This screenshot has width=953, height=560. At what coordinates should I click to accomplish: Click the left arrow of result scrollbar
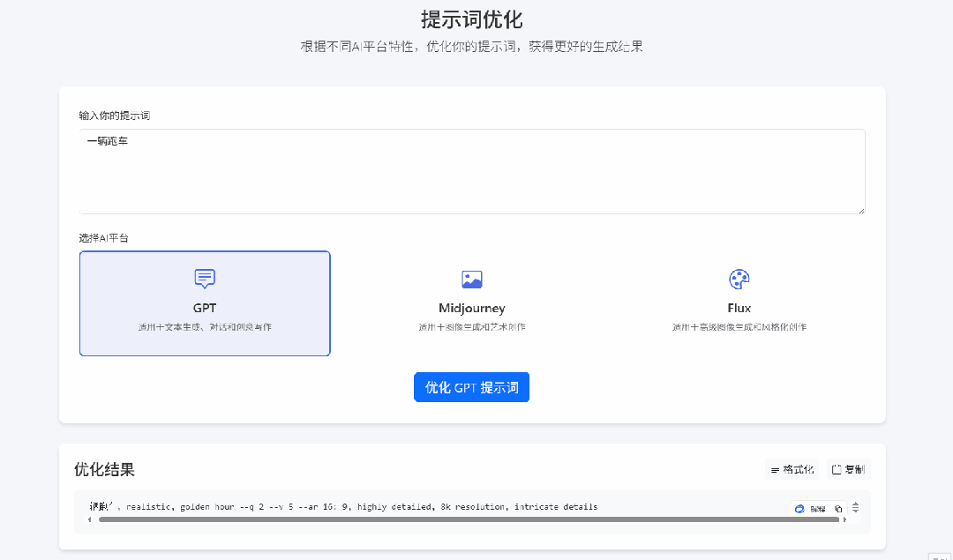pos(90,519)
